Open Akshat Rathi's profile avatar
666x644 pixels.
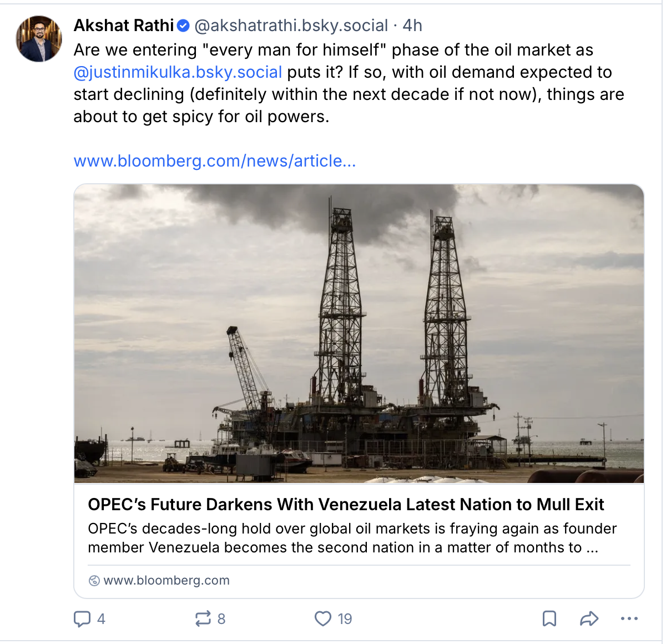(x=39, y=39)
